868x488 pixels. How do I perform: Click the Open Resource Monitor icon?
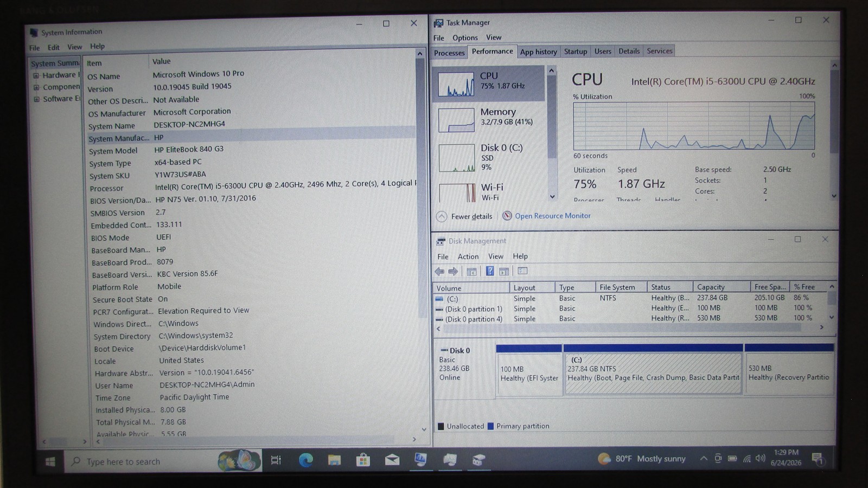click(x=507, y=216)
